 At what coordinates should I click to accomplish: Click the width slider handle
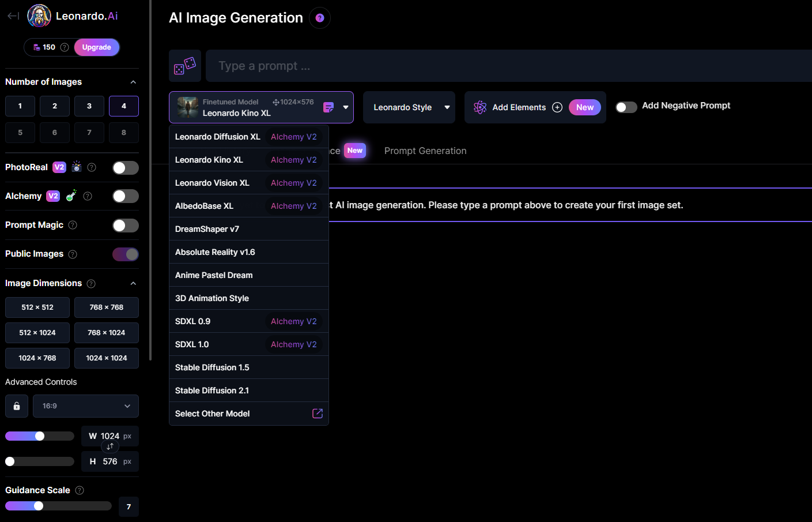[x=40, y=436]
